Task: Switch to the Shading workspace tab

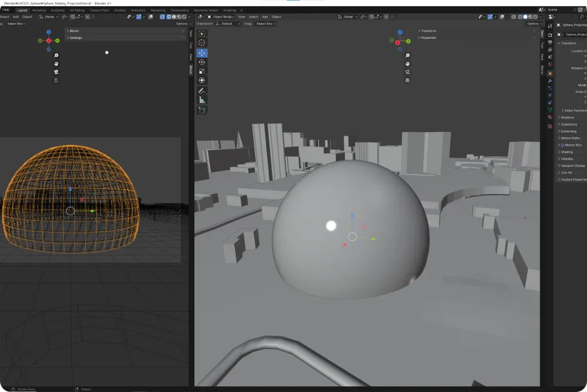Action: [x=120, y=11]
